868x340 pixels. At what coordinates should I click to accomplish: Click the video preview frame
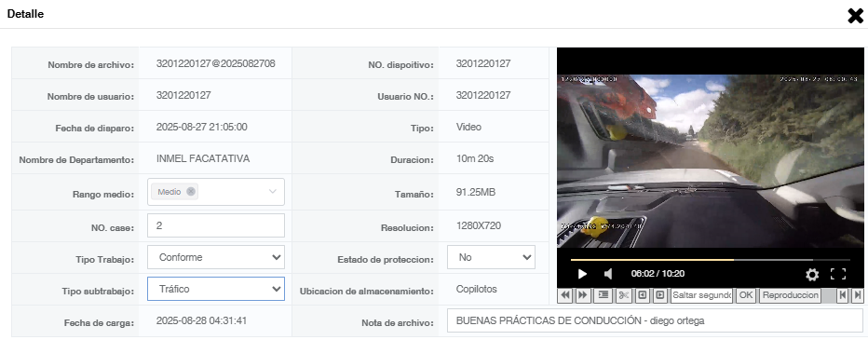click(711, 161)
